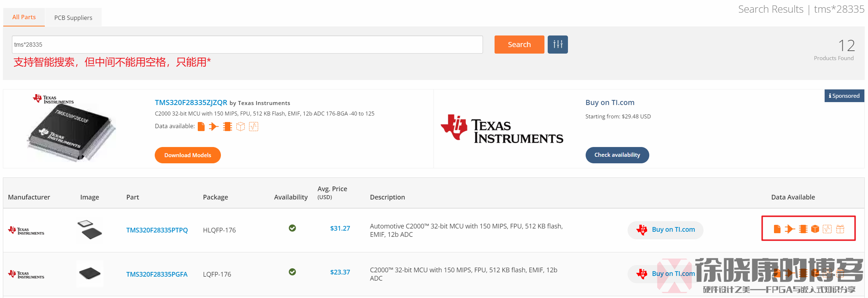The height and width of the screenshot is (298, 868).
Task: Click the datasheet icon for TMS320F28335ZJZQR
Action: [201, 126]
